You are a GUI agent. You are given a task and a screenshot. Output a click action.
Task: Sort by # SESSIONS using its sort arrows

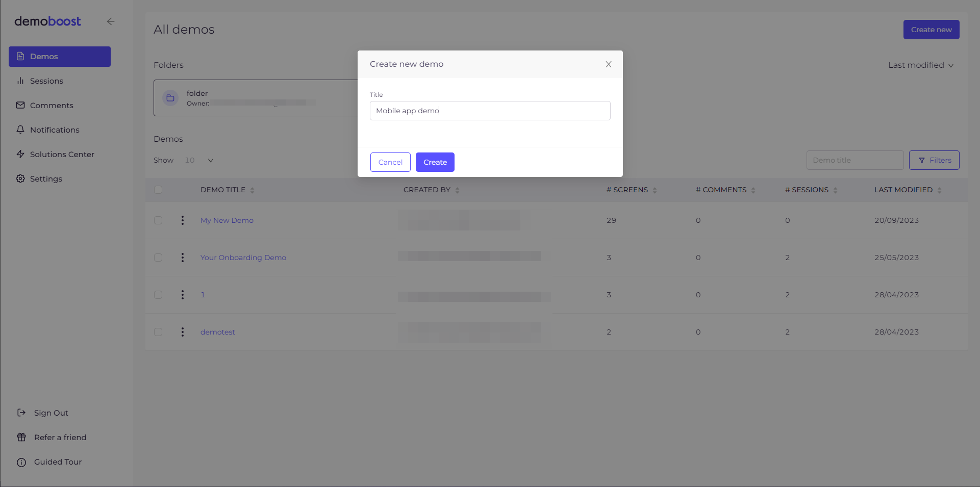(835, 190)
